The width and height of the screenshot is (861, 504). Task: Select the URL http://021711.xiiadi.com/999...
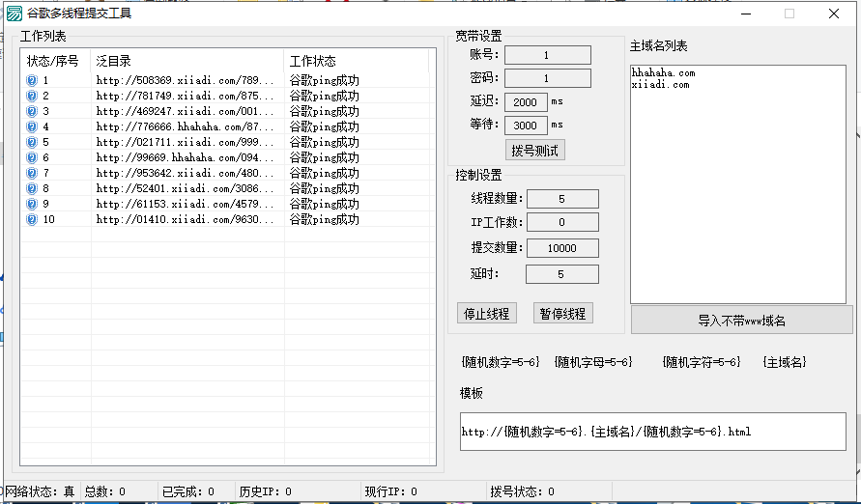pos(185,142)
